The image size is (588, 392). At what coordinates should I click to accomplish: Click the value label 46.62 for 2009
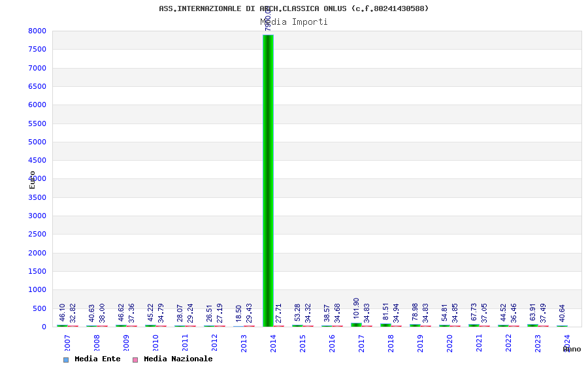(121, 313)
